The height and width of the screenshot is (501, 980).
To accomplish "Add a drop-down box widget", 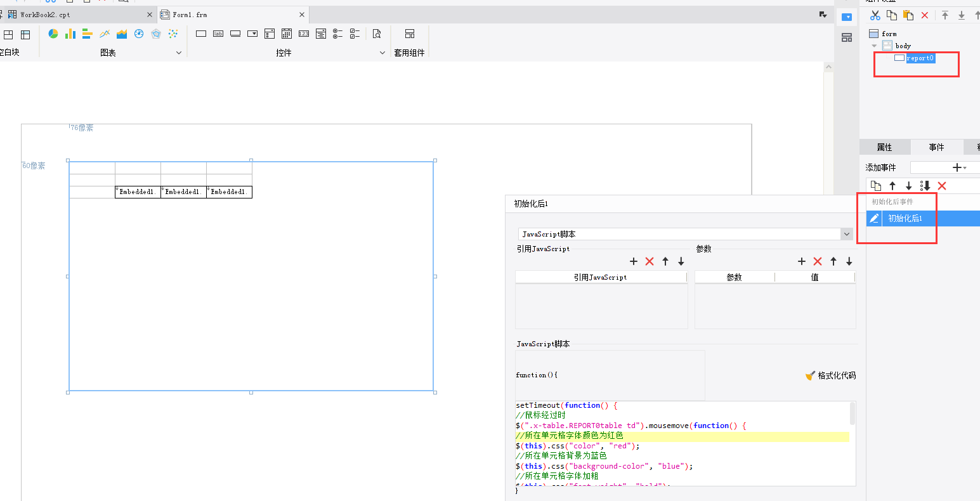I will coord(252,34).
